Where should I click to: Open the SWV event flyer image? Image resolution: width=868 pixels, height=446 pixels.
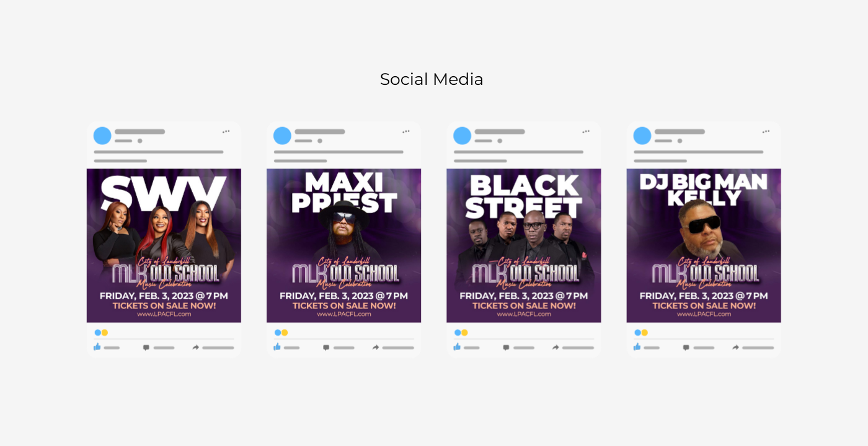click(164, 245)
